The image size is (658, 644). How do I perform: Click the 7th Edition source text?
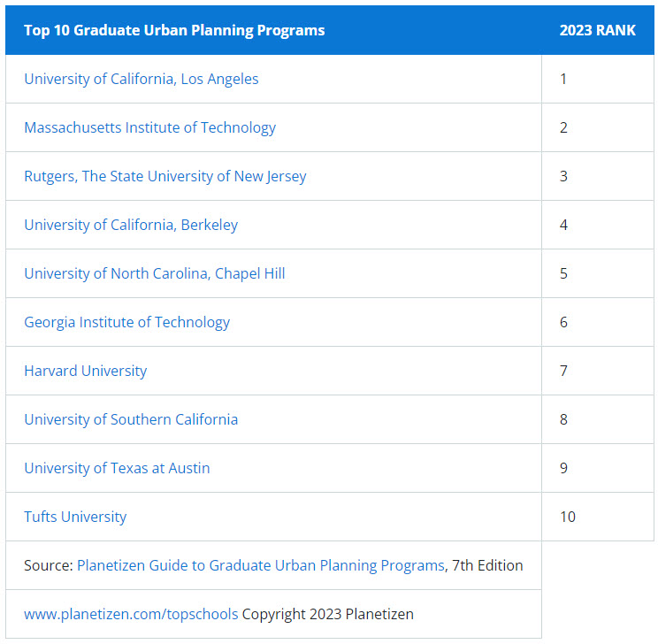[487, 565]
